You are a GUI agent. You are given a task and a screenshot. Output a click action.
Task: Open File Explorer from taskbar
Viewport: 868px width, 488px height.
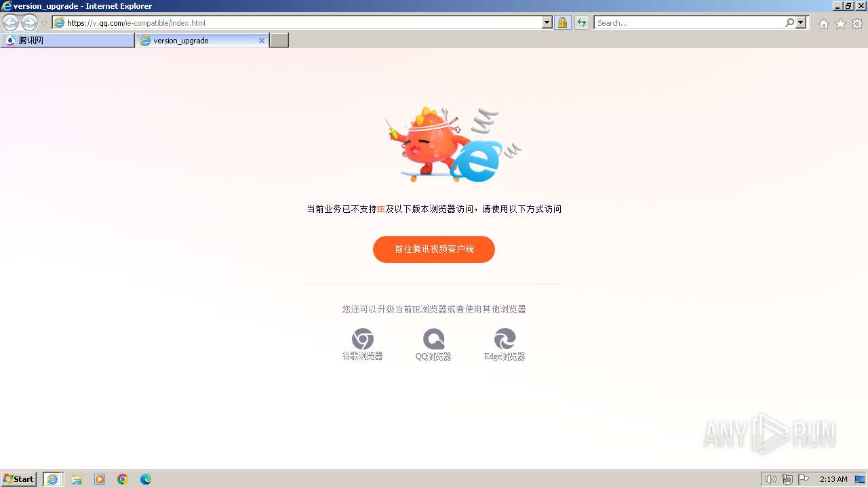[77, 479]
